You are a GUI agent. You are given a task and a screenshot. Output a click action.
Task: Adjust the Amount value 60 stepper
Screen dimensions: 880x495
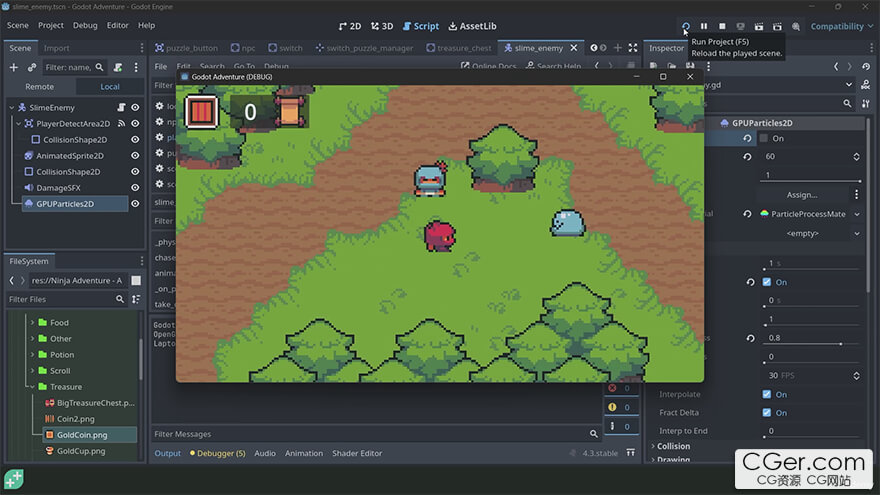[856, 157]
